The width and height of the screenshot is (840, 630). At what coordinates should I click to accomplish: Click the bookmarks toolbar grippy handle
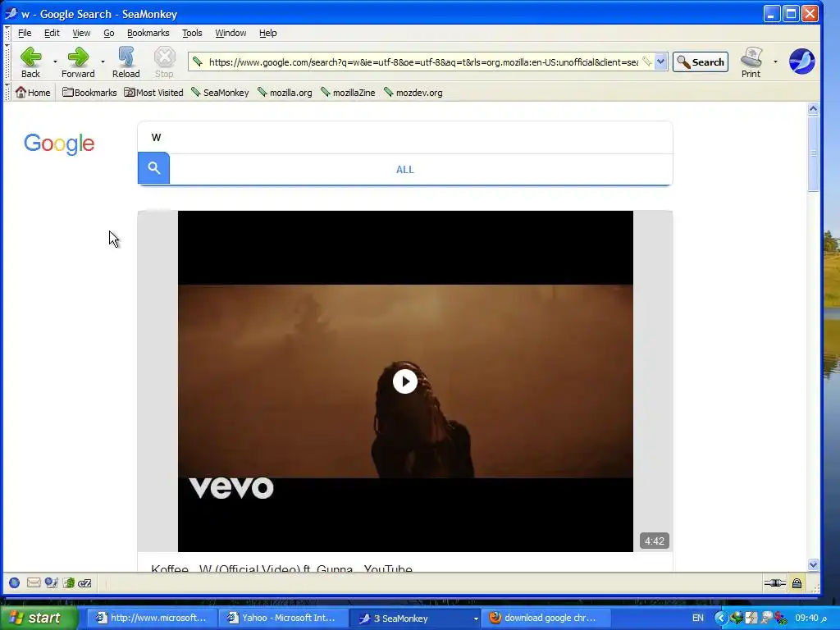click(x=7, y=92)
